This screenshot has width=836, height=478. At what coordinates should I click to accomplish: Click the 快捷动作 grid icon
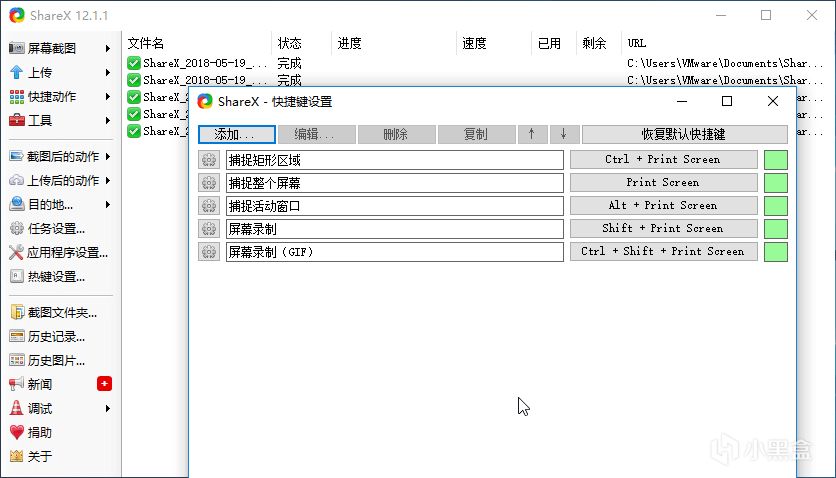coord(17,97)
